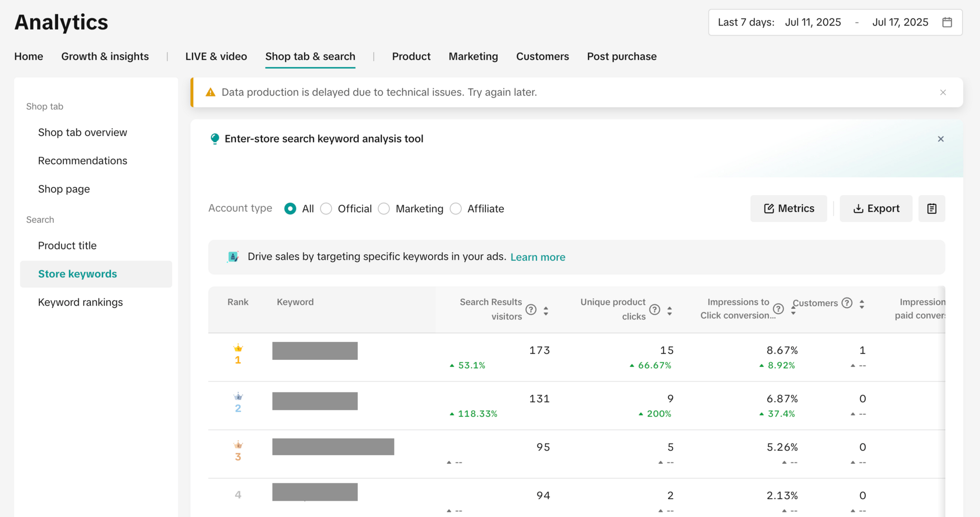Click the 8.67% conversion value
Viewport: 980px width, 517px height.
[x=782, y=351]
